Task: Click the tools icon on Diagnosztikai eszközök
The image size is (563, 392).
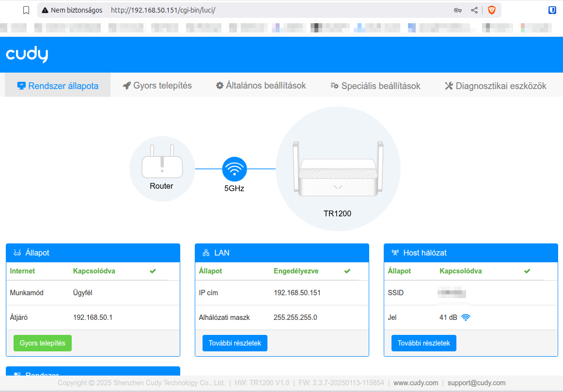Action: (449, 86)
